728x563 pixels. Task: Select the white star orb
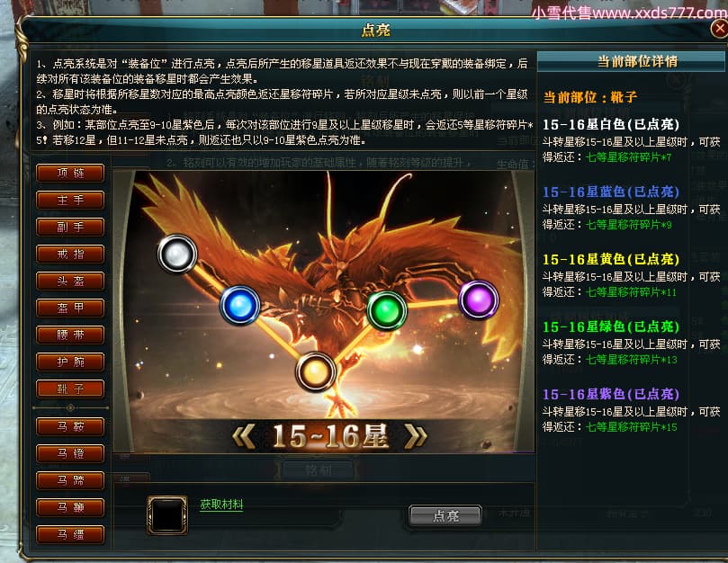pyautogui.click(x=177, y=254)
